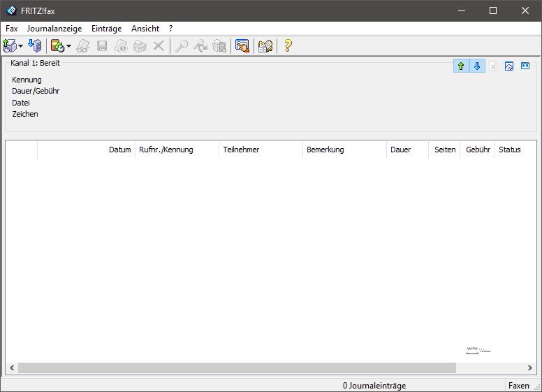Click the blue down-arrow receive fax toolbar icon

(36, 46)
